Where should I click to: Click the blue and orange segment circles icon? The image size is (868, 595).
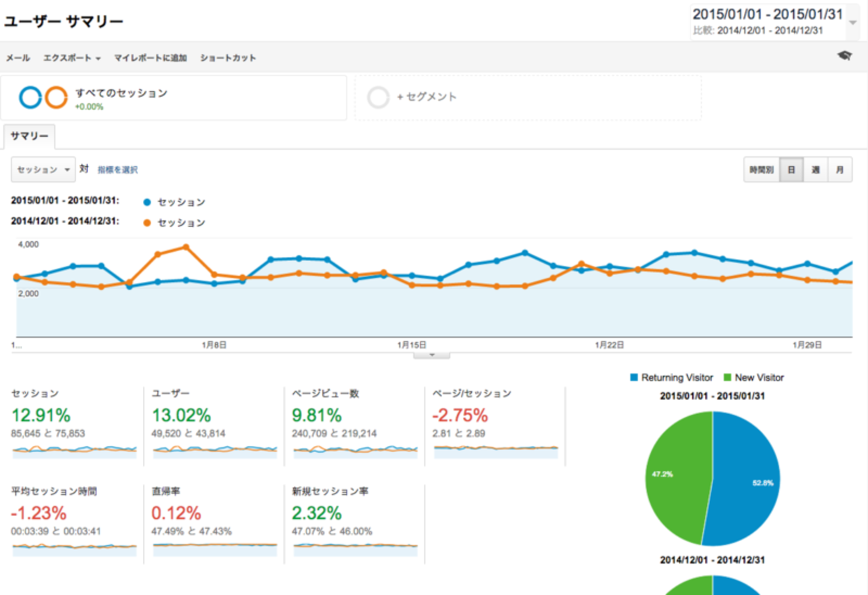pyautogui.click(x=43, y=97)
